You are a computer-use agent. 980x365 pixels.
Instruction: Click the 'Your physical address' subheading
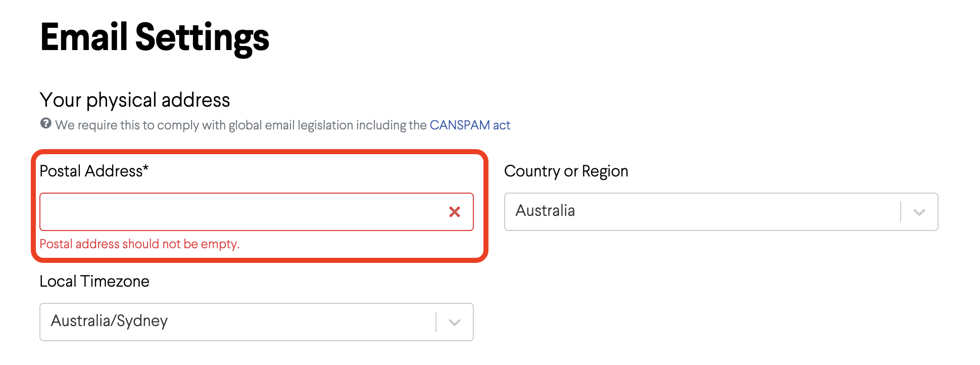(x=135, y=100)
